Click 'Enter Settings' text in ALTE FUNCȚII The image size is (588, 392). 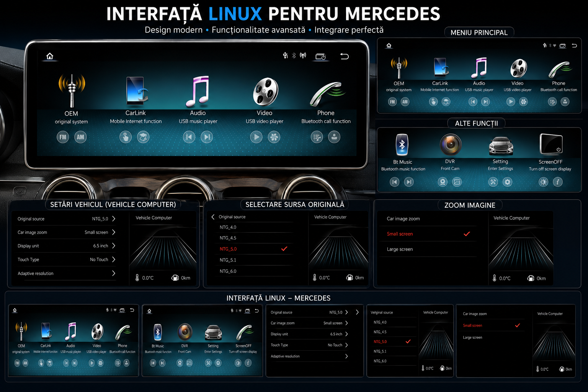[x=500, y=168]
